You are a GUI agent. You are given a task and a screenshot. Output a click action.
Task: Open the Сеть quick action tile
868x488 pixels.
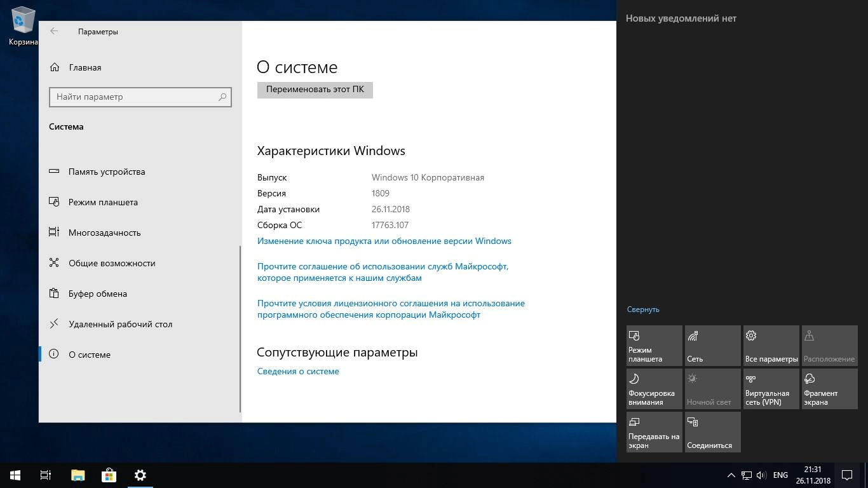click(x=713, y=346)
